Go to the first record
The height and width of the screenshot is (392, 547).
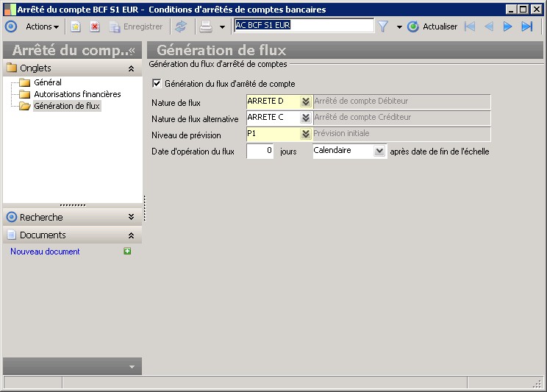coord(470,26)
